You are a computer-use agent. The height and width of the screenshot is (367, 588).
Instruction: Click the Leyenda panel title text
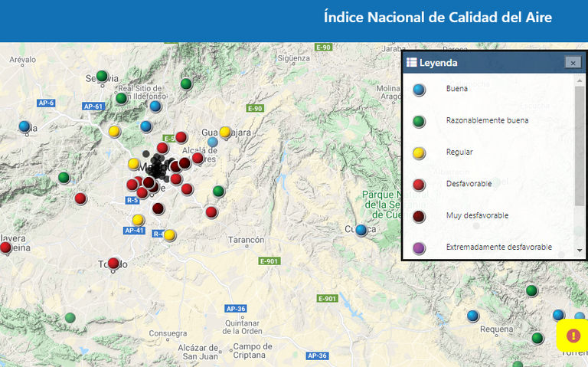pyautogui.click(x=439, y=63)
